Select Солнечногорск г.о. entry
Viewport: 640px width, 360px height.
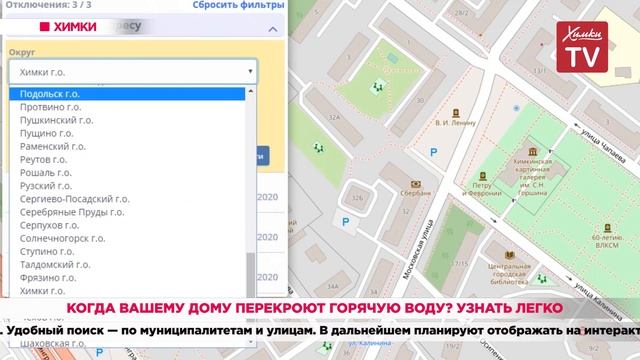127,238
